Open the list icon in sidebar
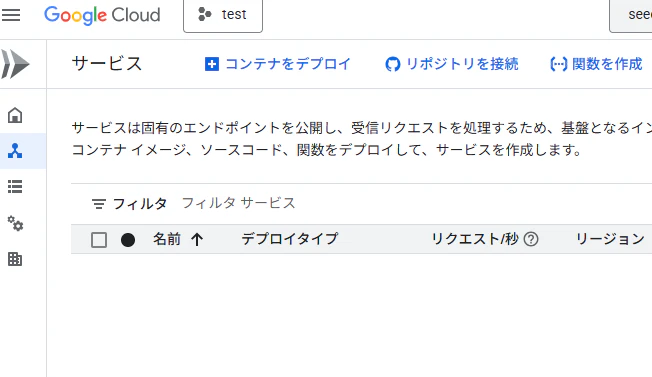652x377 pixels. pyautogui.click(x=15, y=187)
